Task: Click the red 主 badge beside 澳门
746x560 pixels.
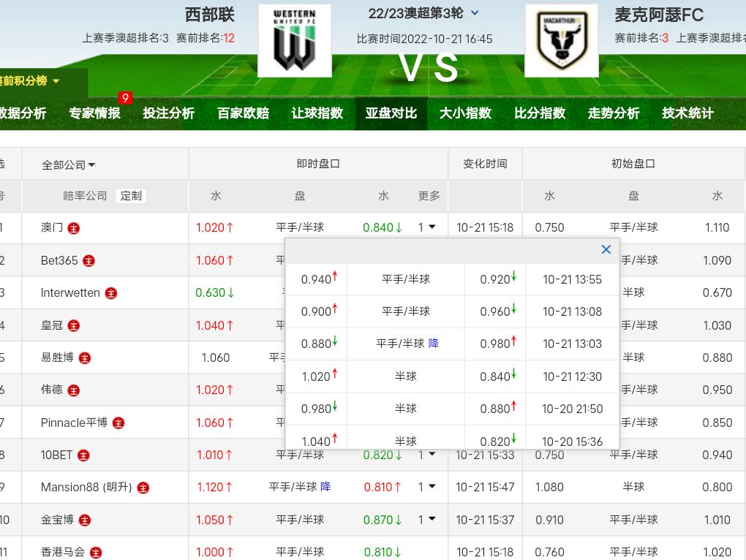Action: coord(74,228)
